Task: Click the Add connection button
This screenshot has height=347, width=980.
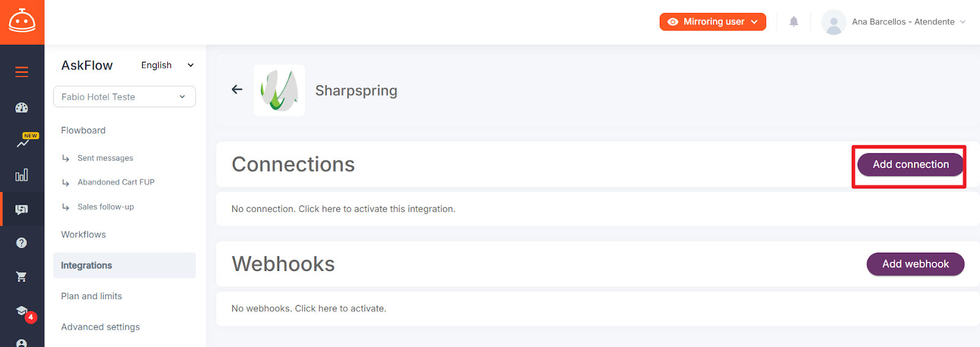Action: (910, 164)
